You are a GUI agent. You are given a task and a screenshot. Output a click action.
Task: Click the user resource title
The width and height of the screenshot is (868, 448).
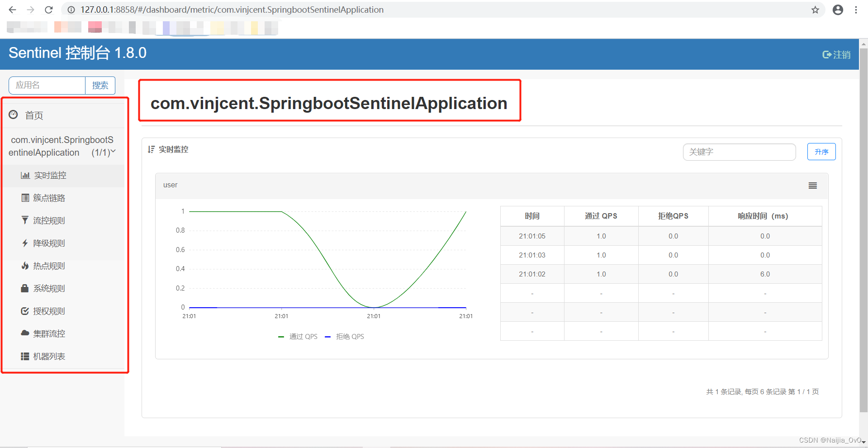[x=170, y=185]
